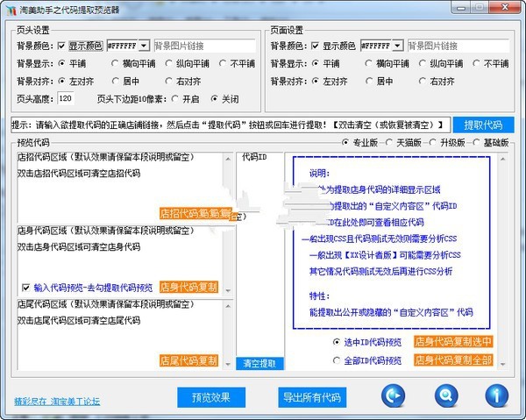Select 横向平铺 radio in 页面设置
The width and height of the screenshot is (526, 420).
click(x=369, y=63)
